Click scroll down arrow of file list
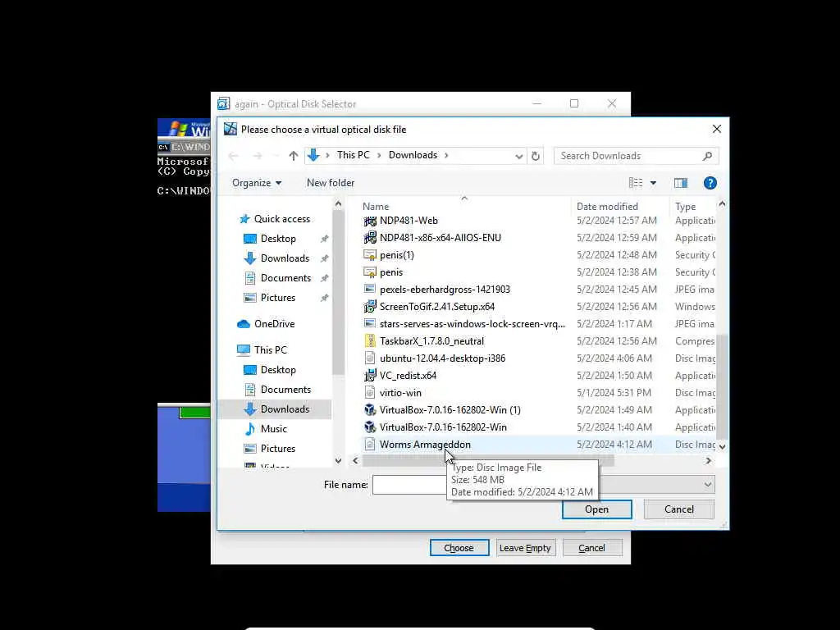 pyautogui.click(x=722, y=446)
